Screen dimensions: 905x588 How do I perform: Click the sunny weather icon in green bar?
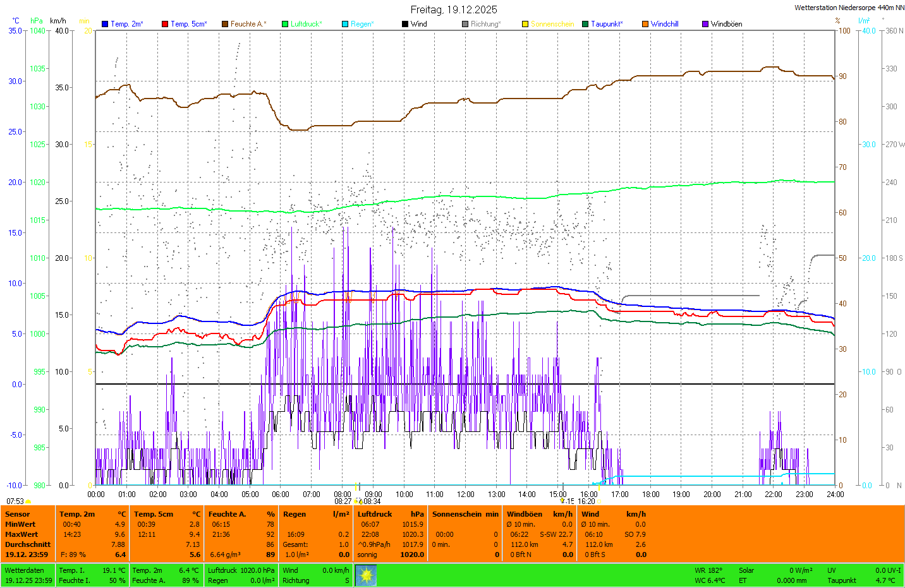pyautogui.click(x=366, y=575)
